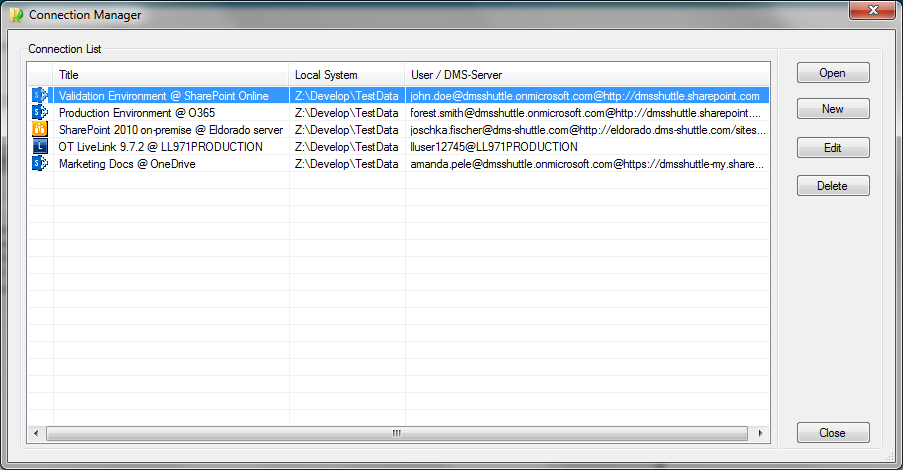Click the horizontal scrollbar thumb

pyautogui.click(x=397, y=433)
